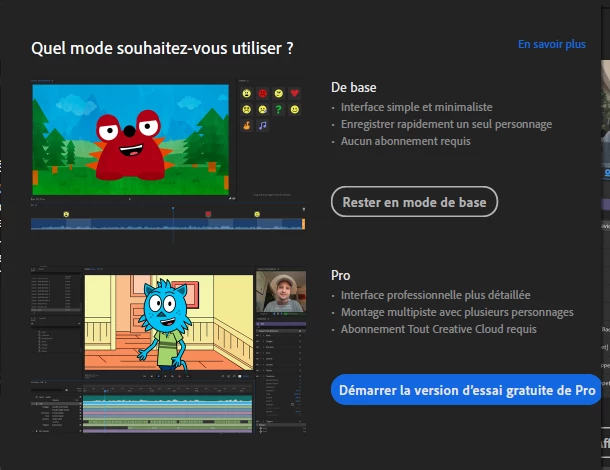The height and width of the screenshot is (470, 610).
Task: Start the free Pro trial button
Action: click(x=466, y=390)
